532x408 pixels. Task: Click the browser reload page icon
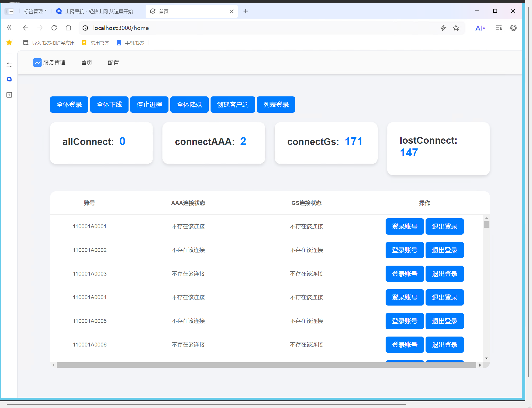pyautogui.click(x=54, y=28)
